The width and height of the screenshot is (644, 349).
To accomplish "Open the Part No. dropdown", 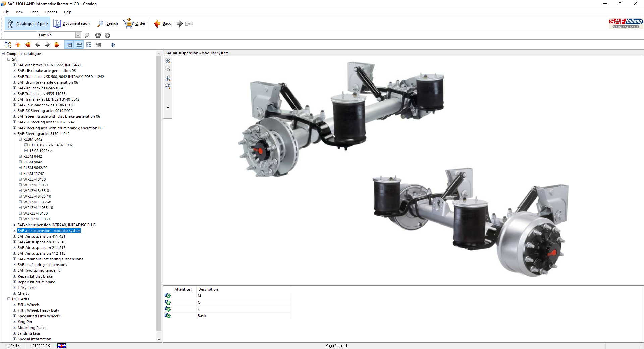I will point(78,35).
